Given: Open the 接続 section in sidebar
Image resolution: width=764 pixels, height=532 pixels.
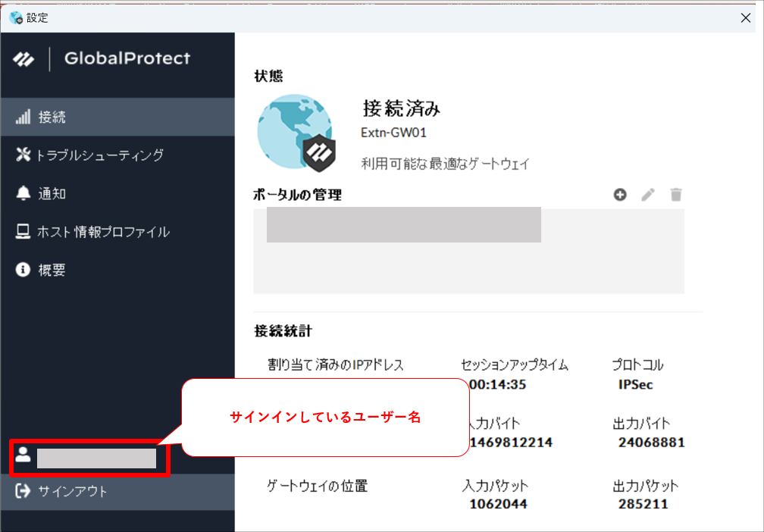Looking at the screenshot, I should point(117,117).
